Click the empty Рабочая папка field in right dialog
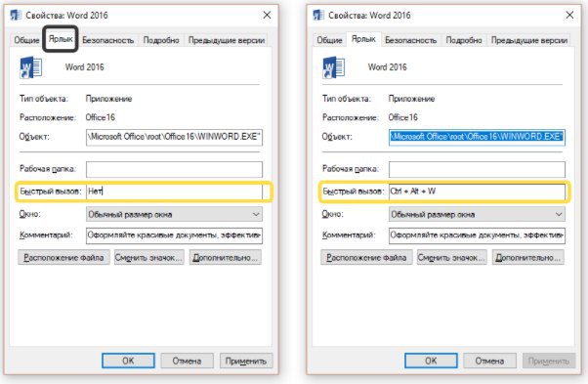Image resolution: width=588 pixels, height=384 pixels. tap(477, 169)
